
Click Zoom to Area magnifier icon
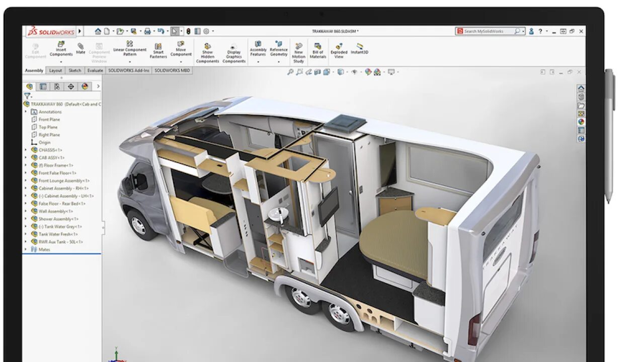pyautogui.click(x=300, y=72)
